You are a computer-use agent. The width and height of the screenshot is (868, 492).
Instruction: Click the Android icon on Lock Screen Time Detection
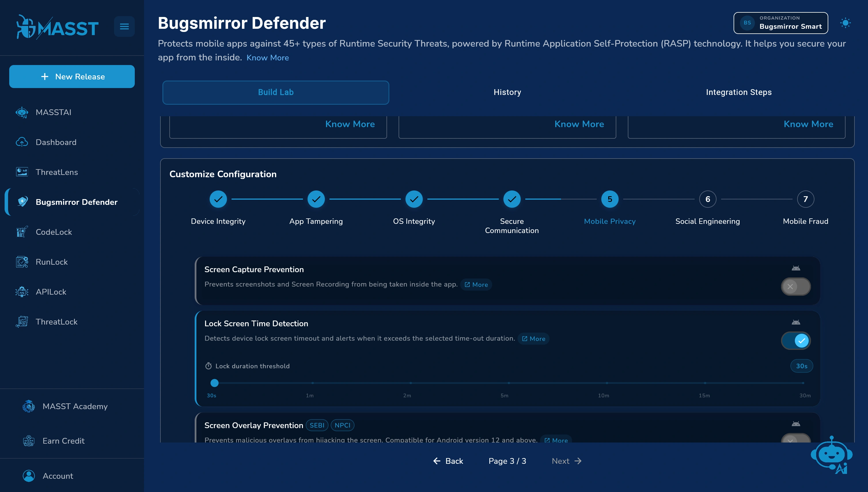pyautogui.click(x=796, y=322)
